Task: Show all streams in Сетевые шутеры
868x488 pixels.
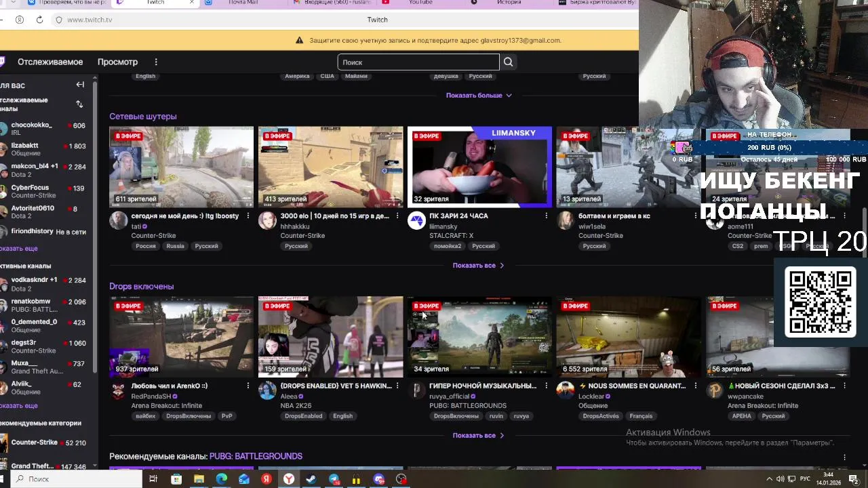Action: (479, 266)
